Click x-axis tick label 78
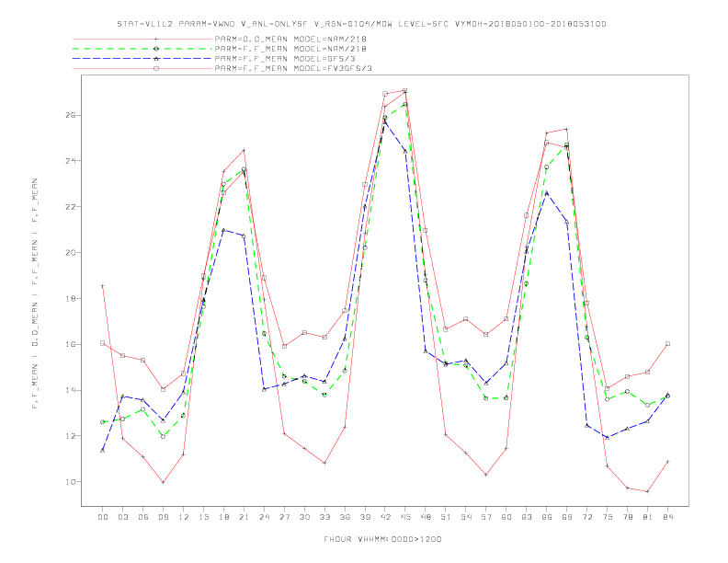Image resolution: width=728 pixels, height=563 pixels. (x=628, y=517)
